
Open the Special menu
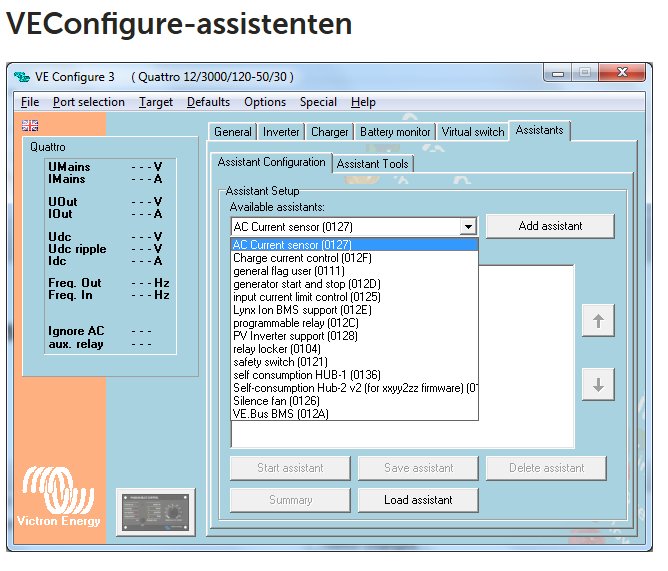pos(318,102)
